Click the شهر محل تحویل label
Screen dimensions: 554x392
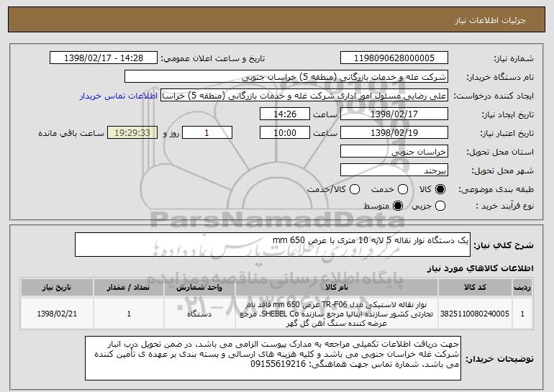point(503,170)
